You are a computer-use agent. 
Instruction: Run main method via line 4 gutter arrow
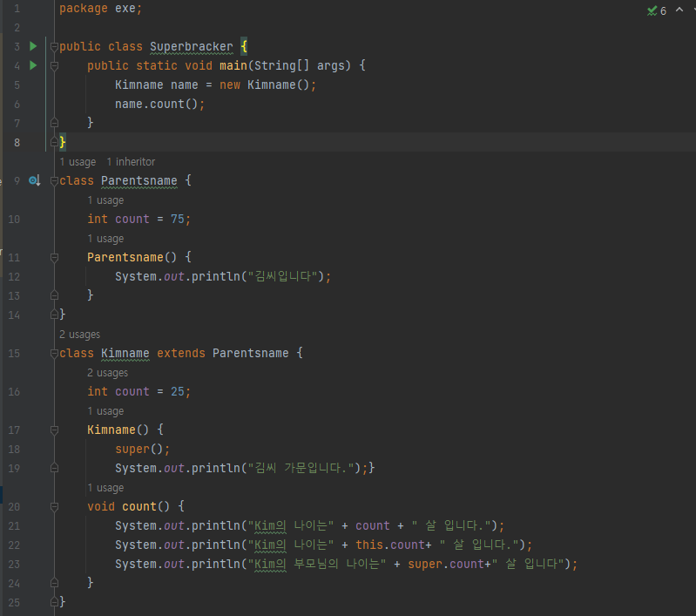pyautogui.click(x=33, y=65)
